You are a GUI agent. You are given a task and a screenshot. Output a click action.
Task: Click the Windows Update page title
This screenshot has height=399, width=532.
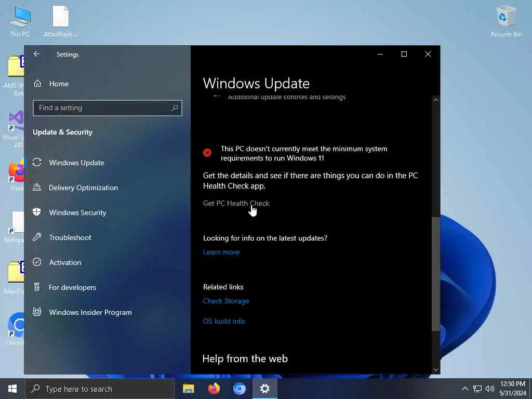click(x=256, y=84)
